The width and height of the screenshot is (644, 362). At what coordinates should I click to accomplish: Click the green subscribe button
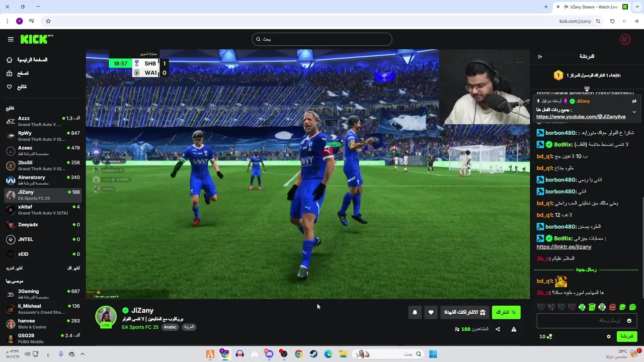pos(506,312)
